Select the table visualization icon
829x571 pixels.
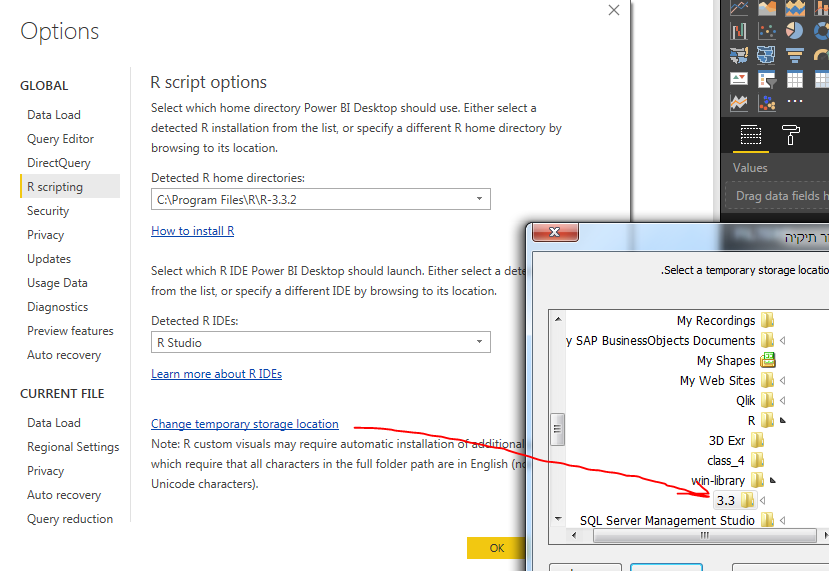[x=795, y=79]
